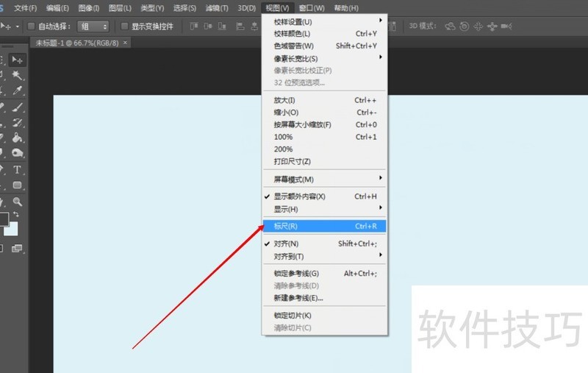588x373 pixels.
Task: Swap foreground and background colors
Action: pos(16,214)
